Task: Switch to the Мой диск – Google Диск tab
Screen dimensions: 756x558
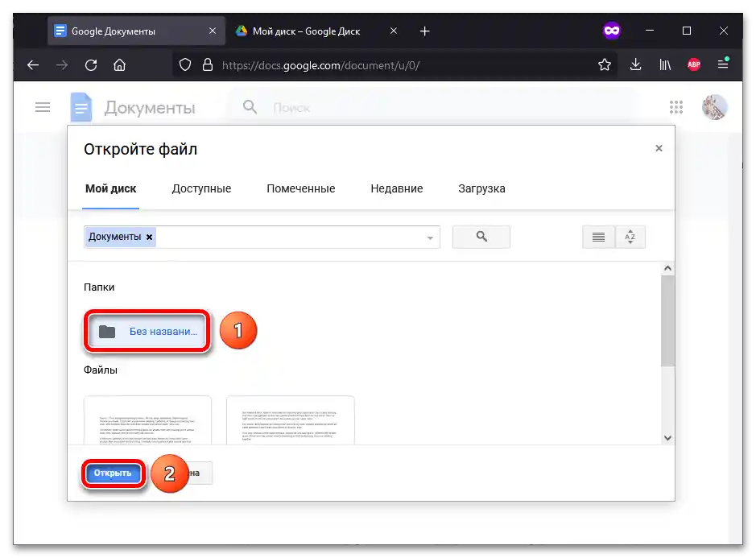Action: [306, 31]
